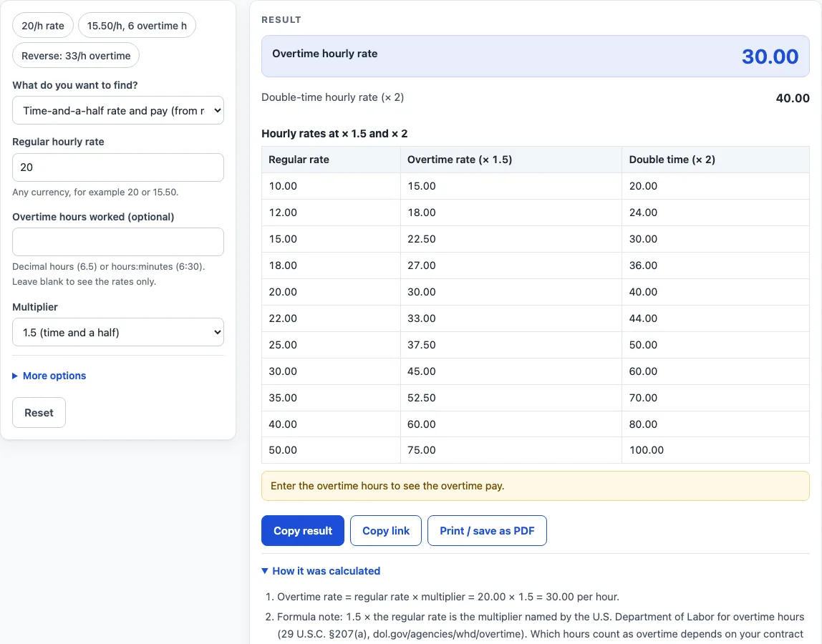Apply the "20/h rate" example preset

[x=43, y=26]
